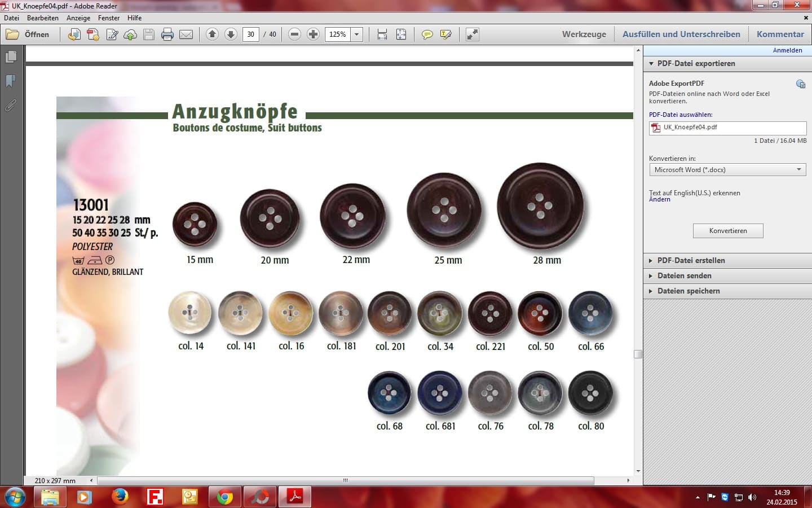812x508 pixels.
Task: Click the Ändern language link
Action: [x=660, y=200]
